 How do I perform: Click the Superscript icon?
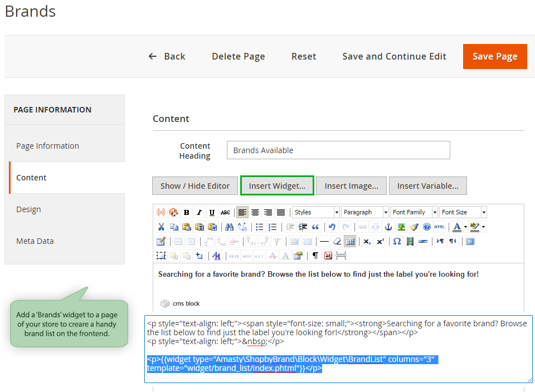pyautogui.click(x=380, y=241)
